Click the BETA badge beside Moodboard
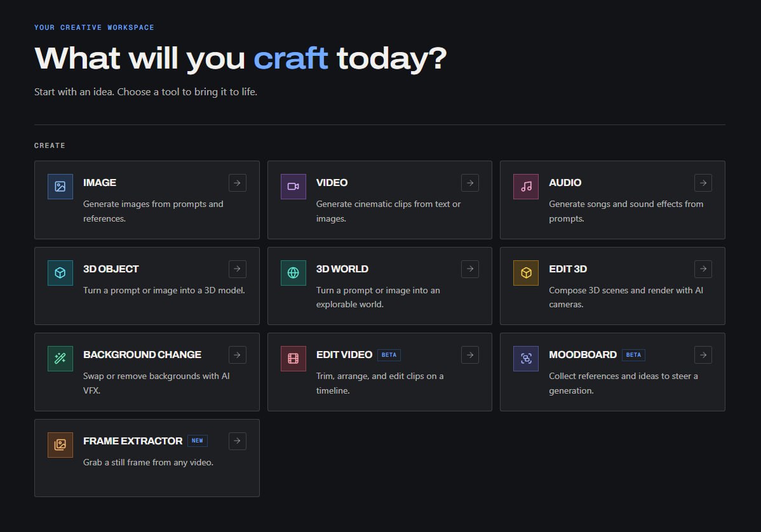The image size is (761, 532). point(633,355)
